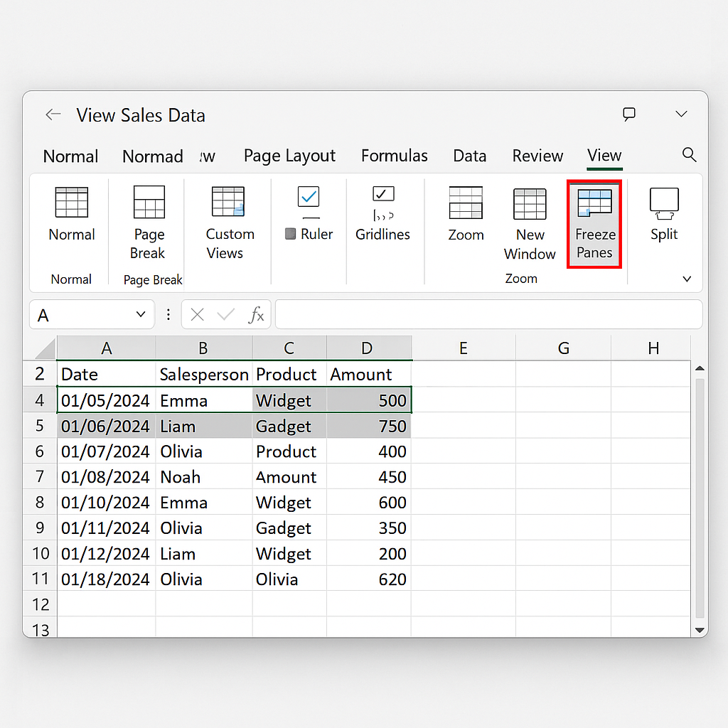728x728 pixels.
Task: Click the insert function fx button
Action: point(256,315)
